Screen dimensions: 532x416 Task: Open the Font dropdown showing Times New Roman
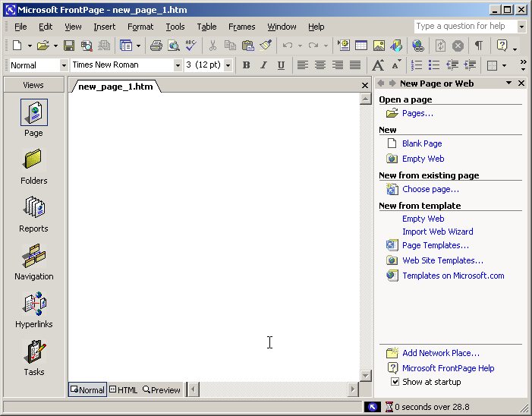[x=178, y=65]
